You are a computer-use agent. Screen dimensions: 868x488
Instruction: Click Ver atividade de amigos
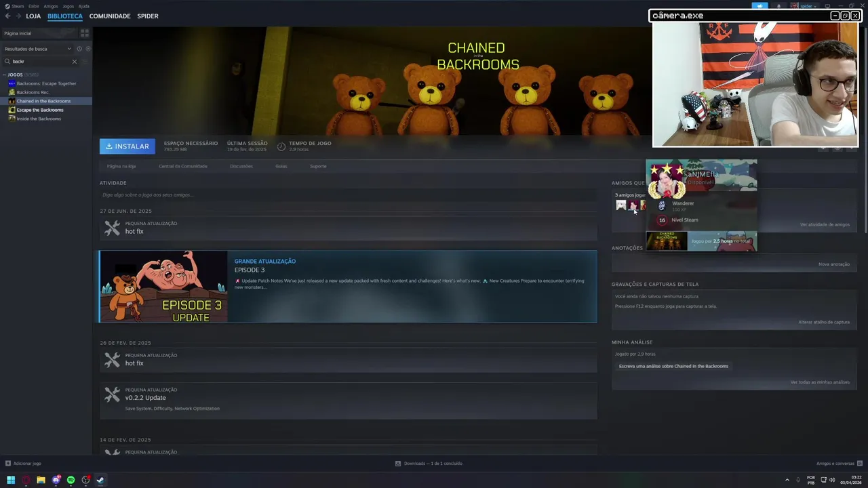tap(825, 224)
